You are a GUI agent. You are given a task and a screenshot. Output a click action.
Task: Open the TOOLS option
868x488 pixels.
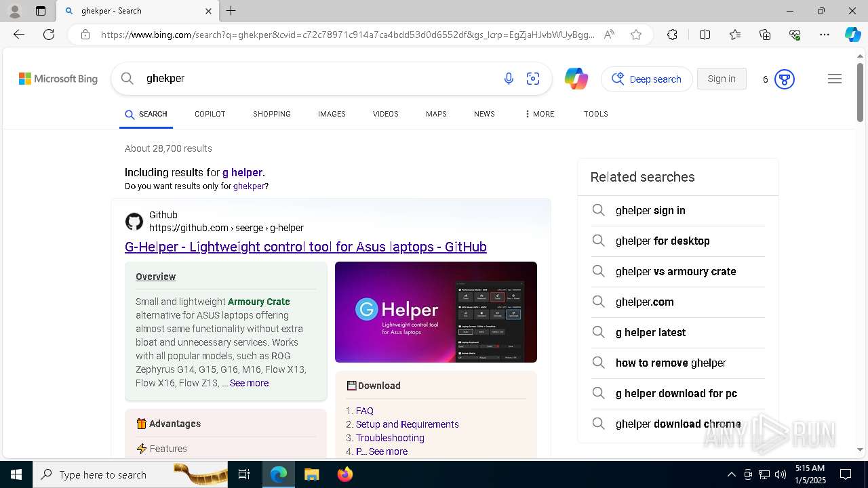click(x=595, y=114)
